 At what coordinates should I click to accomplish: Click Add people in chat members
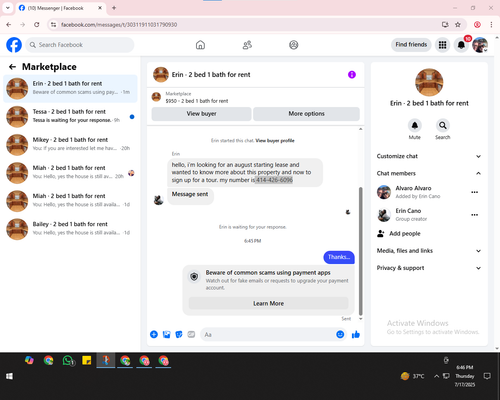399,234
